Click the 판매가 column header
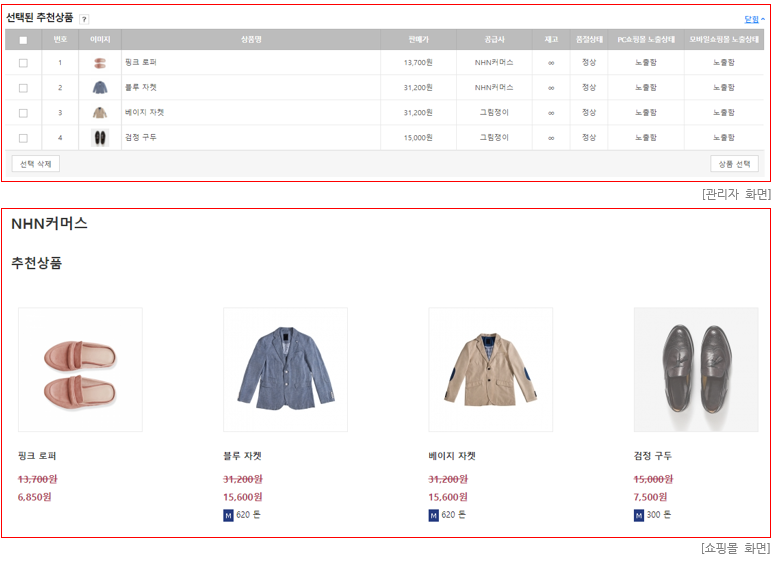Image resolution: width=777 pixels, height=563 pixels. [418, 40]
